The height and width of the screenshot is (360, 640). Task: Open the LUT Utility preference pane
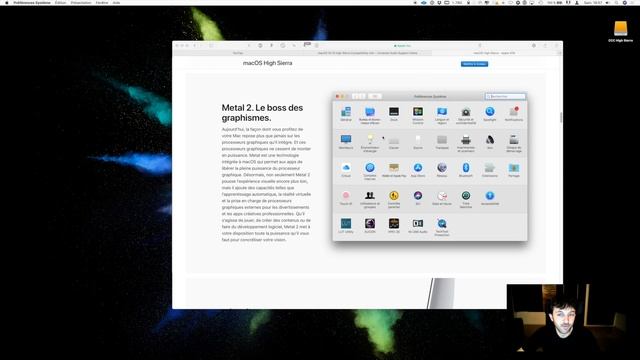click(346, 226)
